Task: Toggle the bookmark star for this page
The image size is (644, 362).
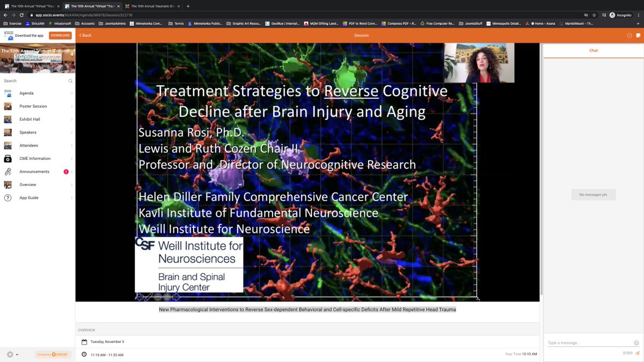Action: [594, 16]
